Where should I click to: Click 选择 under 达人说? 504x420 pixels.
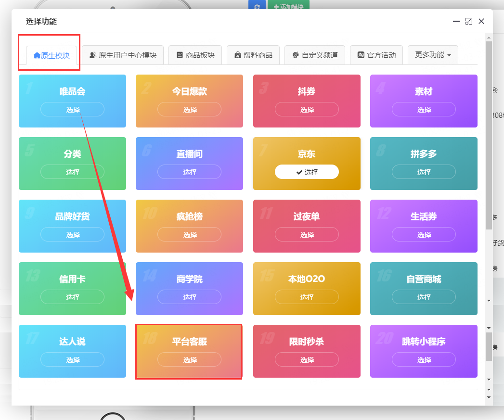click(x=72, y=359)
